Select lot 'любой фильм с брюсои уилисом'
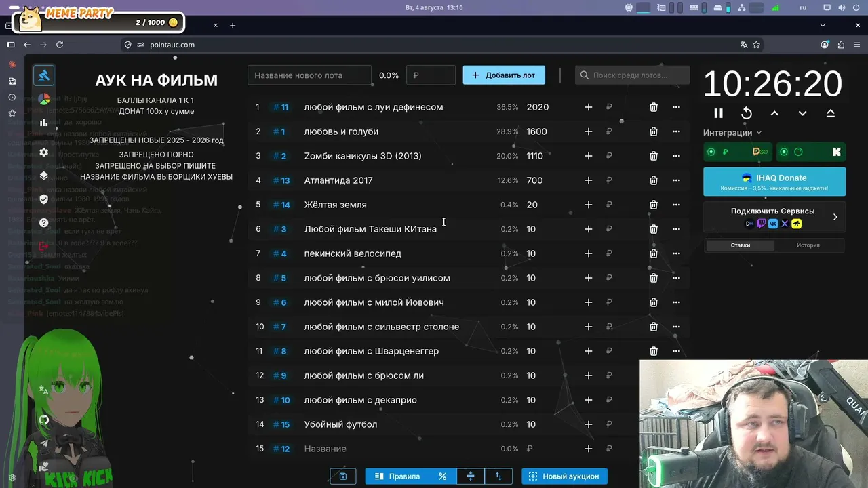Screen dimensions: 868x488 (x=377, y=278)
